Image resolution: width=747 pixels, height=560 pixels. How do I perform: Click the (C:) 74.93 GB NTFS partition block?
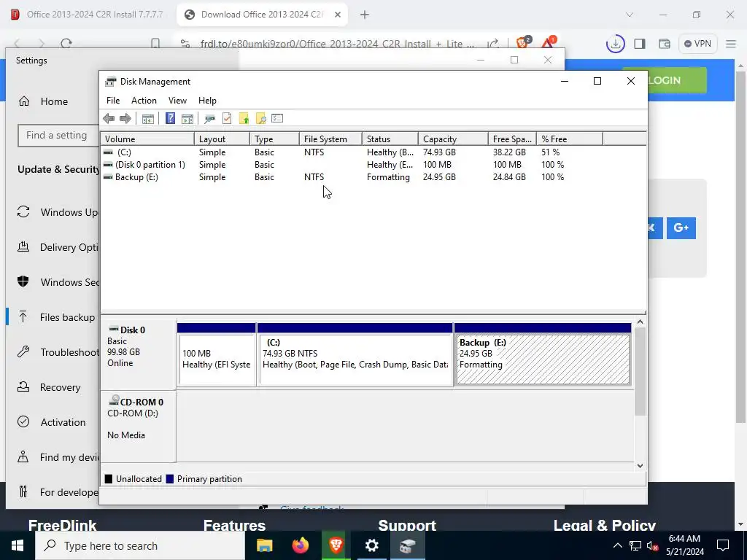[355, 355]
